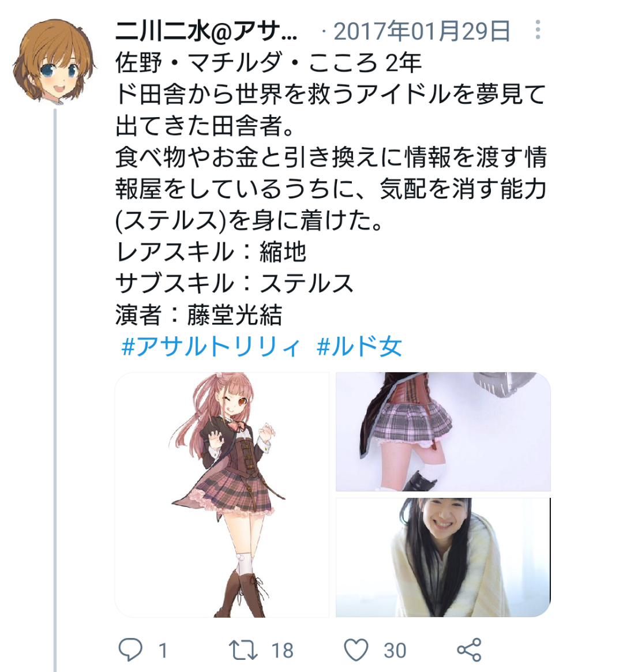Open the three-dot more options menu
The width and height of the screenshot is (623, 672).
(538, 30)
